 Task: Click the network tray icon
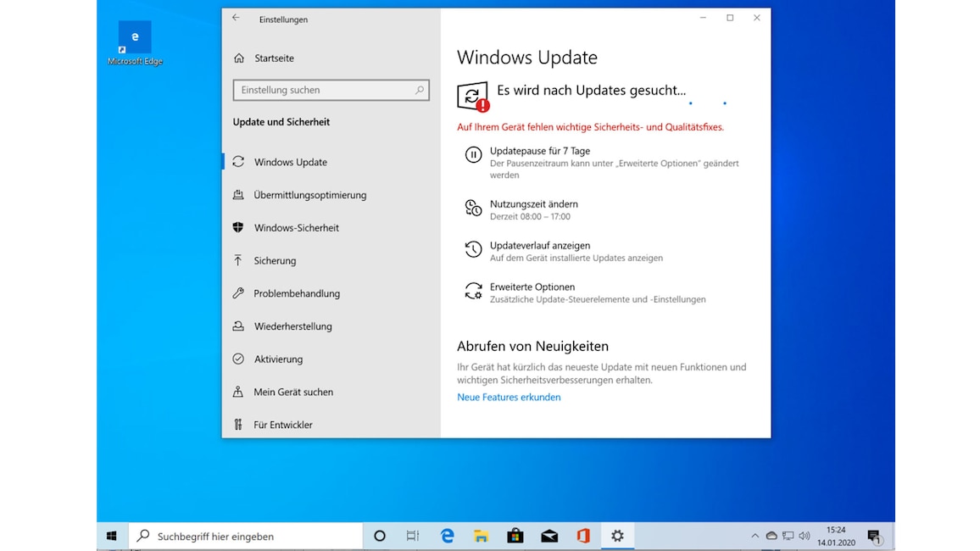tap(788, 536)
